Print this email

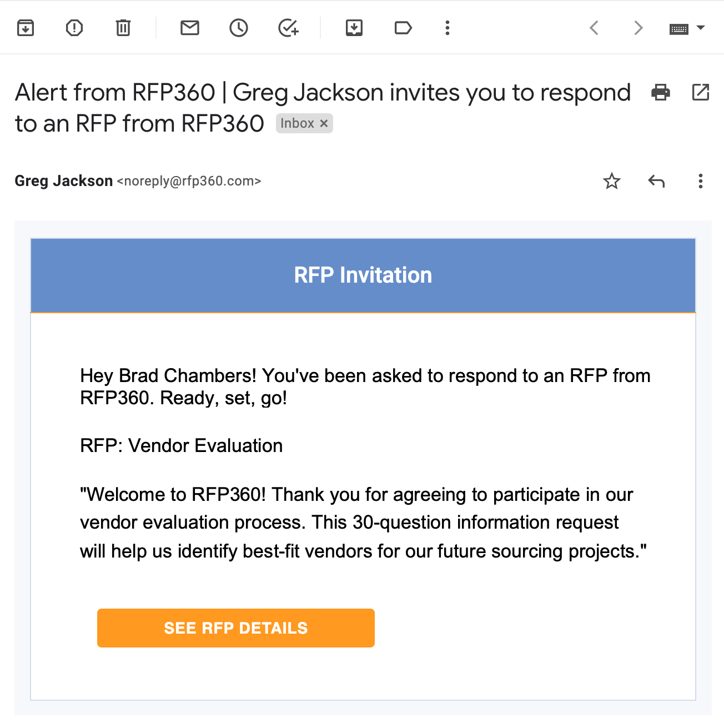[x=660, y=93]
